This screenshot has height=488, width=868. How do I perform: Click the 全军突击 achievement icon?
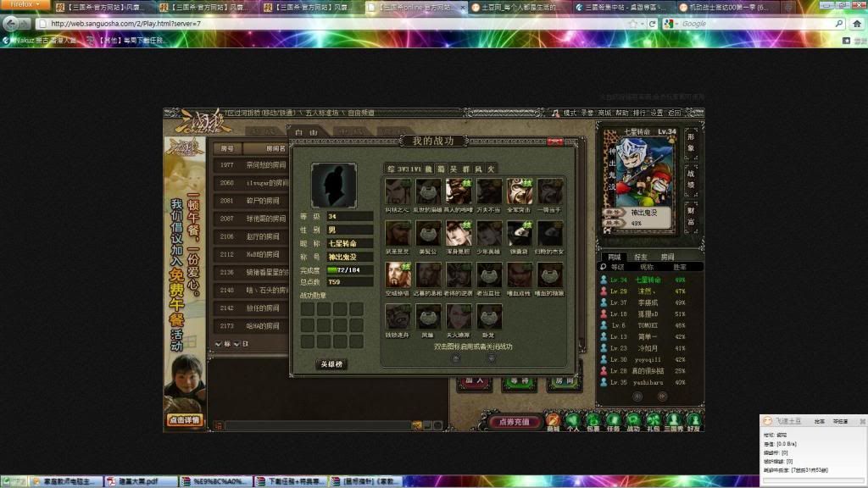(x=520, y=192)
